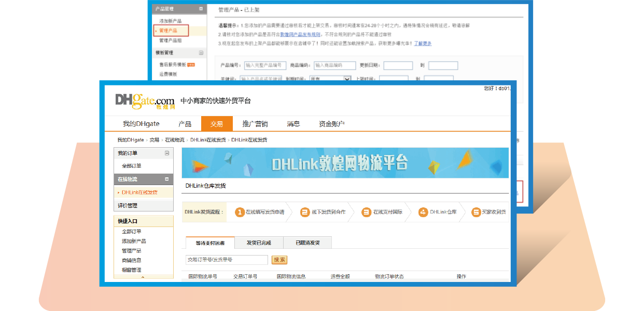Open the 产品 navigation tab
Image resolution: width=644 pixels, height=311 pixels.
click(x=185, y=124)
